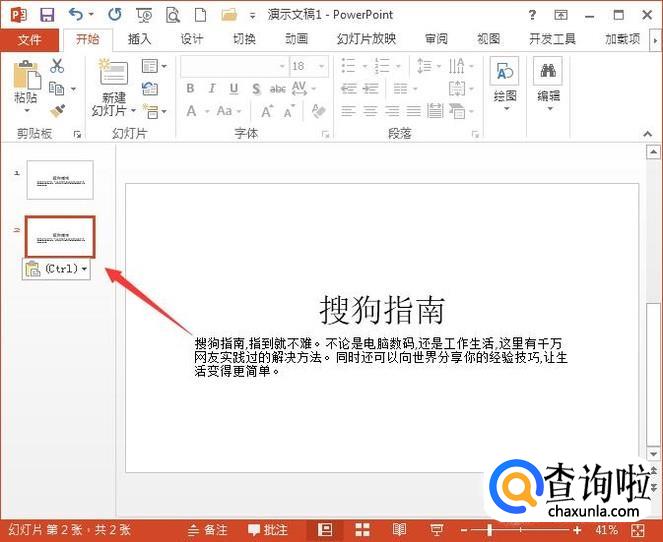Toggle Italic formatting
Screen dimensions: 663x542
point(212,88)
